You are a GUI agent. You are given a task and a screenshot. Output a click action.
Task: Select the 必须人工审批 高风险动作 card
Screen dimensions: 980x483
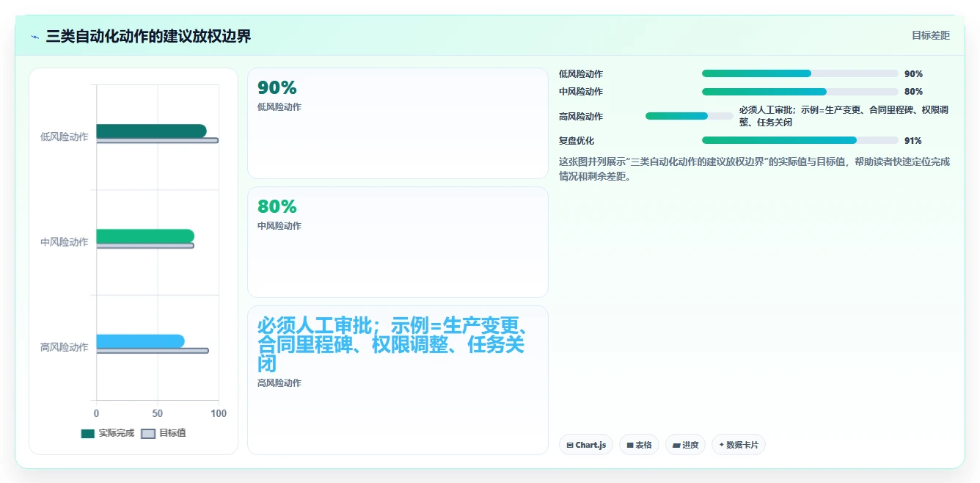coord(398,380)
